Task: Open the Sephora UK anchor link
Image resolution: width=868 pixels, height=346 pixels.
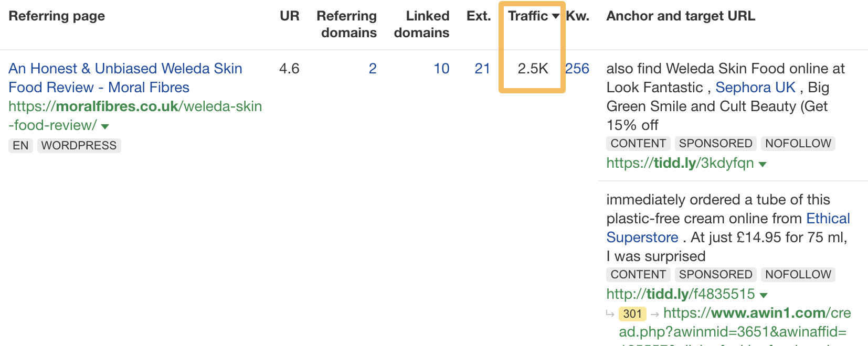Action: coord(755,88)
